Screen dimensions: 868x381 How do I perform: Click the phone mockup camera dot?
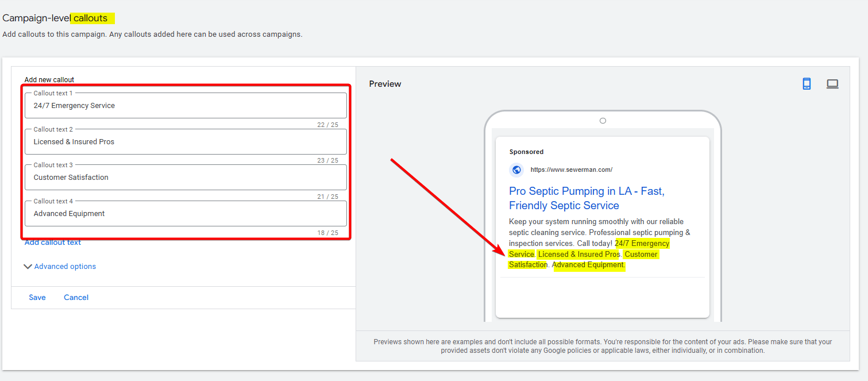603,121
